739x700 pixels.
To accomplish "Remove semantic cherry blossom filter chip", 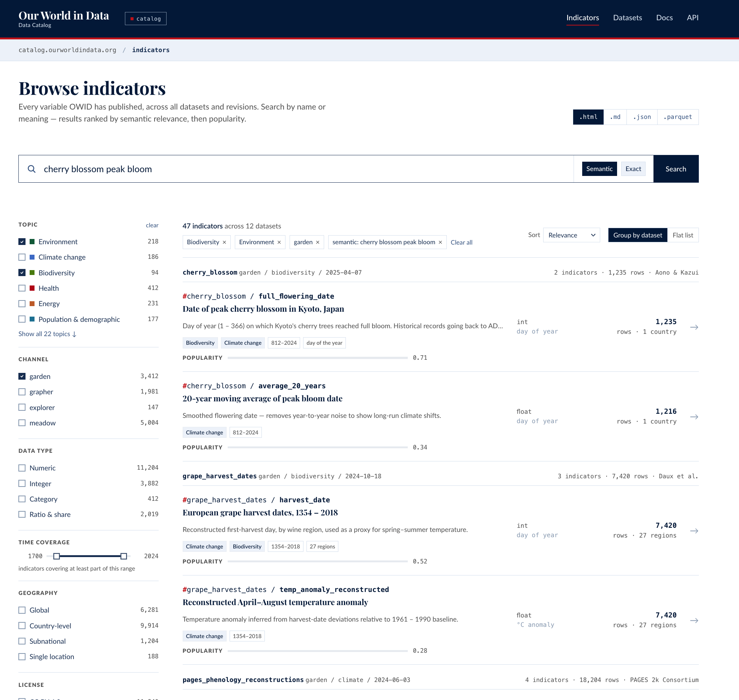I will (440, 242).
